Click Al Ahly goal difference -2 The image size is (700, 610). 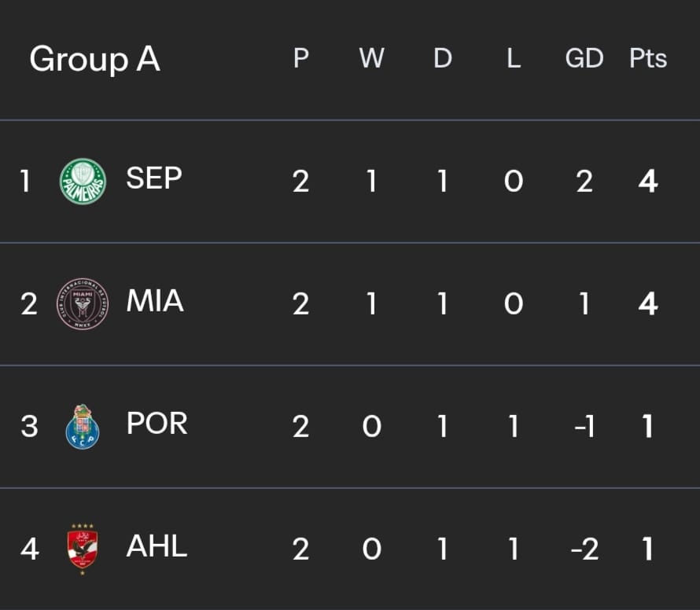(584, 549)
